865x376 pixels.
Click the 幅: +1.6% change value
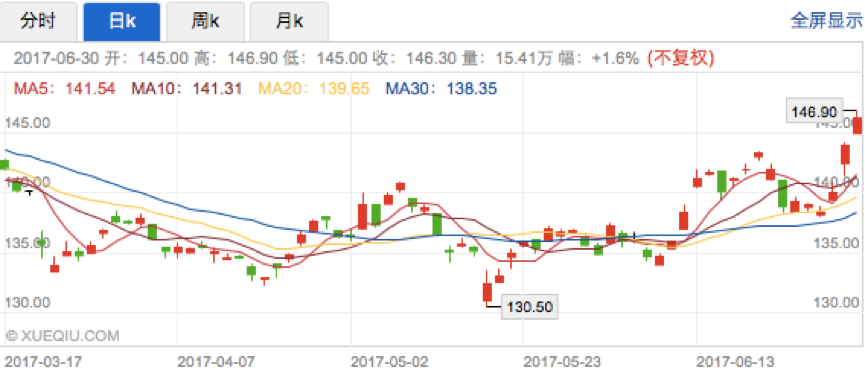(601, 58)
